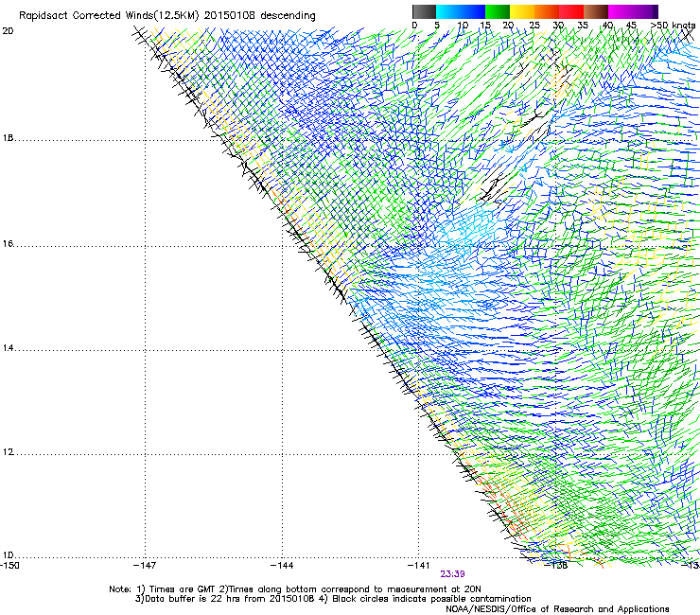Screen dimensions: 700x615
Task: Click the brown 35-40 knots legend swatch
Action: tap(596, 11)
